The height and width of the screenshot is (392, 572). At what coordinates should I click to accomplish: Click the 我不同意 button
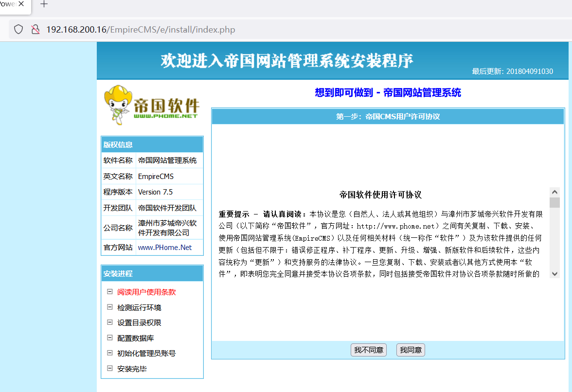coord(369,350)
